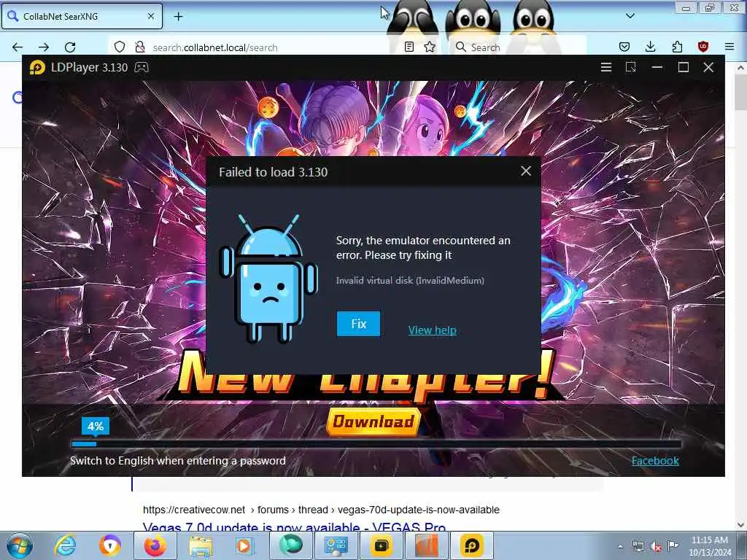Bookmark this page with the star

pyautogui.click(x=430, y=47)
